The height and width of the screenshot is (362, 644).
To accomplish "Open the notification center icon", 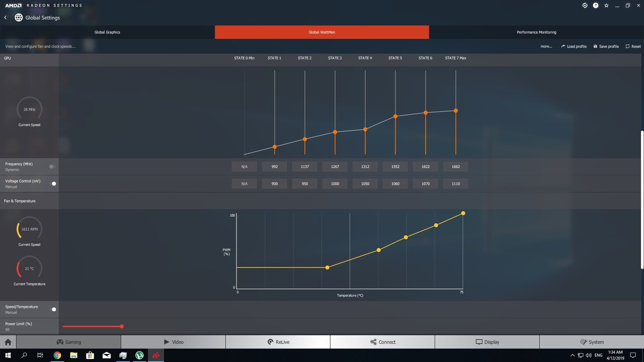I will [633, 355].
